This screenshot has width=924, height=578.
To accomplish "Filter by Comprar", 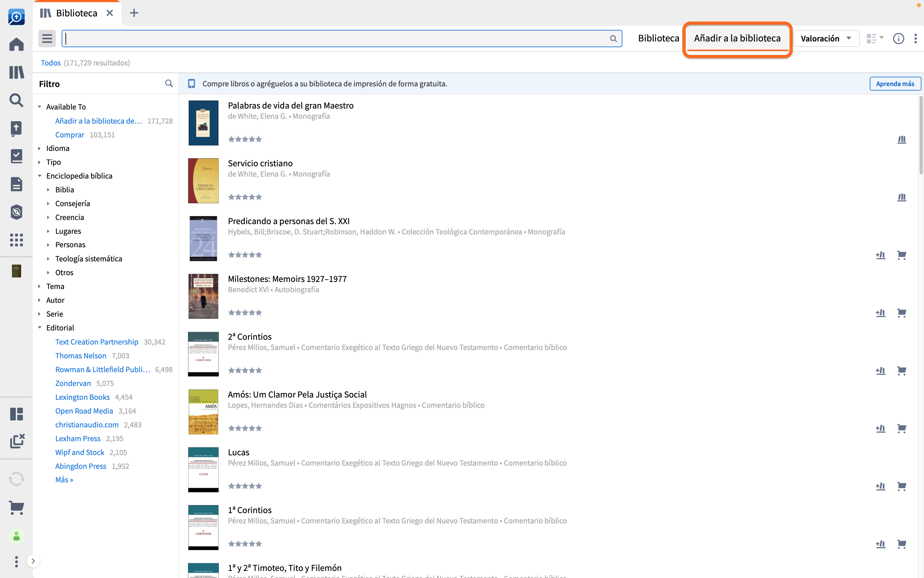I will tap(70, 135).
